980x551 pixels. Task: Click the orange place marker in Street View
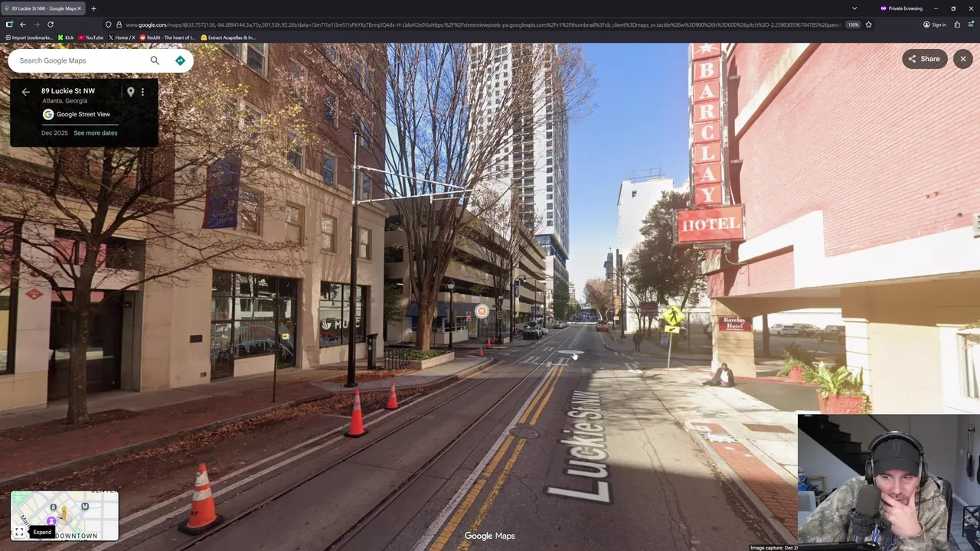click(x=482, y=311)
